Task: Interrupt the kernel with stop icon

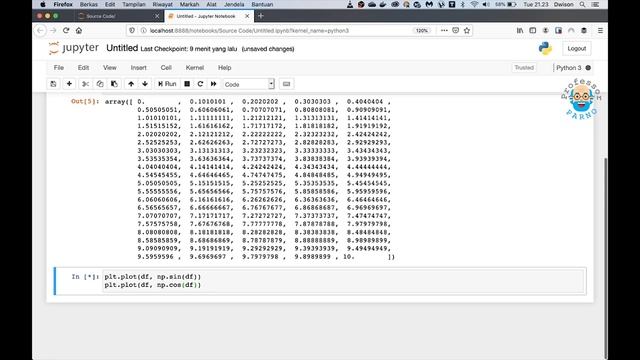Action: click(187, 84)
